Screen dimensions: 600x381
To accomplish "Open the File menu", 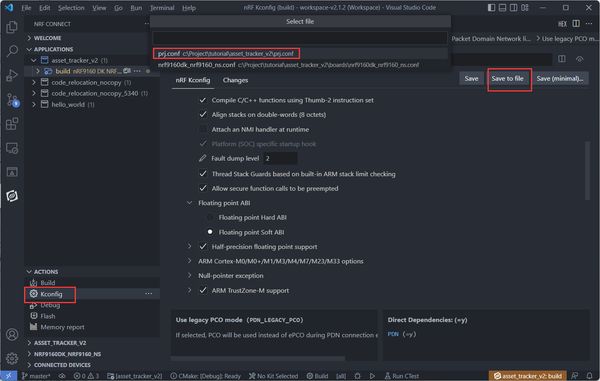I will coord(26,8).
